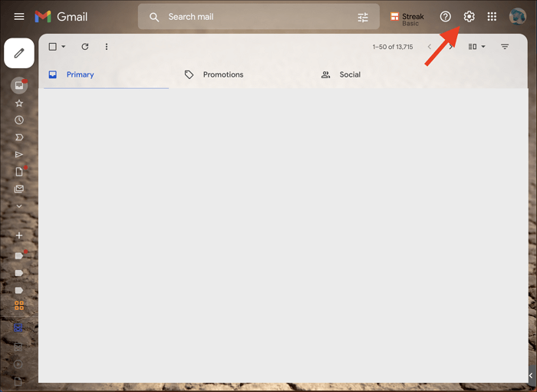Image resolution: width=537 pixels, height=392 pixels.
Task: Tick the select-all checkbox
Action: tap(52, 47)
